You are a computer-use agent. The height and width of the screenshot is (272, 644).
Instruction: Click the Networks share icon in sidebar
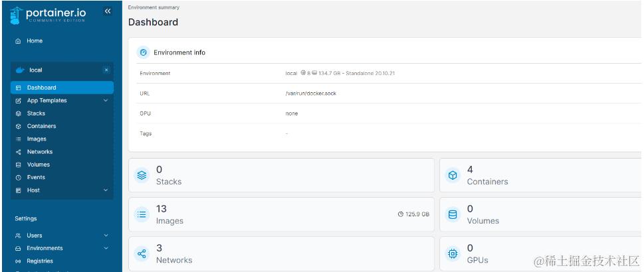point(18,152)
